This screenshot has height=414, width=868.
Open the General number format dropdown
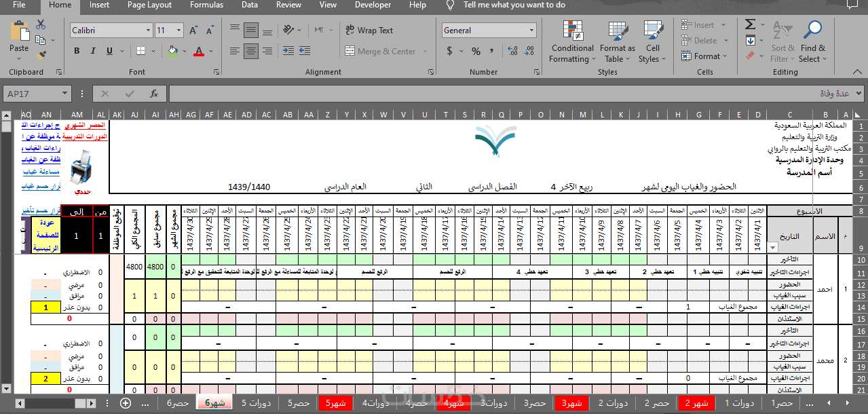531,31
